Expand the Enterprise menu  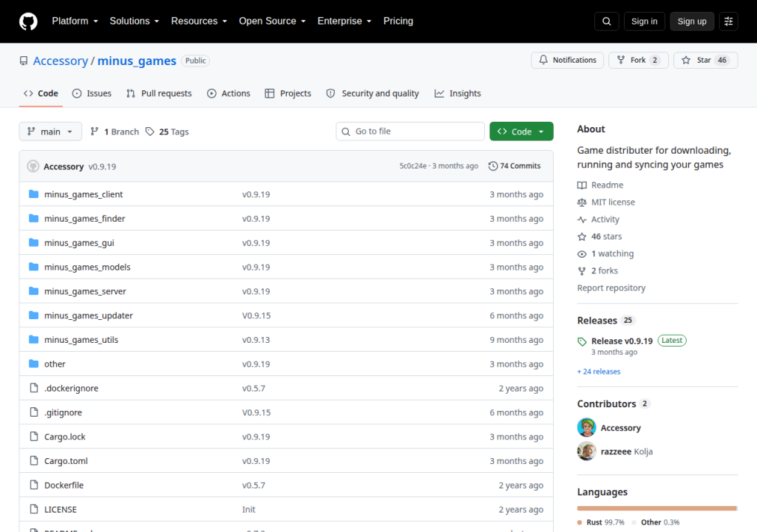coord(344,21)
